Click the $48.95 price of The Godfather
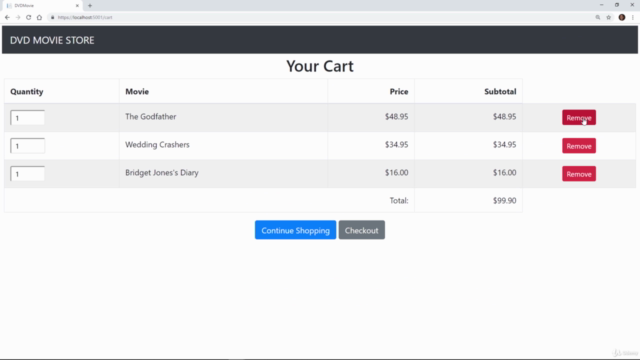Image resolution: width=640 pixels, height=360 pixels. click(x=396, y=117)
